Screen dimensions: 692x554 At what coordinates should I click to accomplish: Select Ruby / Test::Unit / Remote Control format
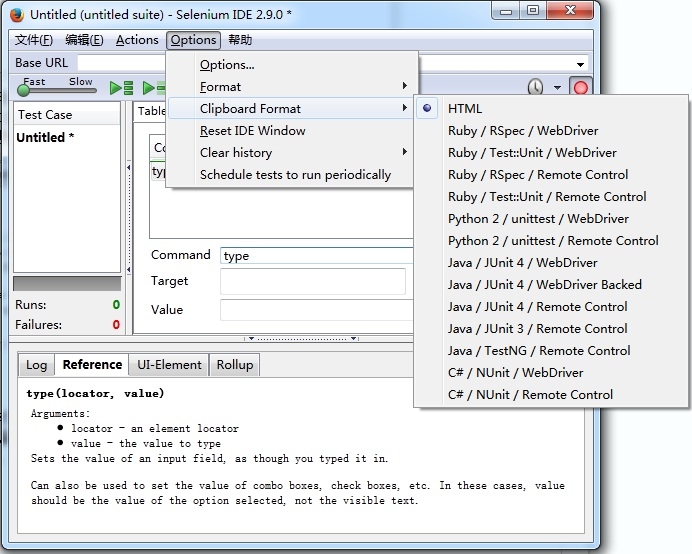[551, 197]
